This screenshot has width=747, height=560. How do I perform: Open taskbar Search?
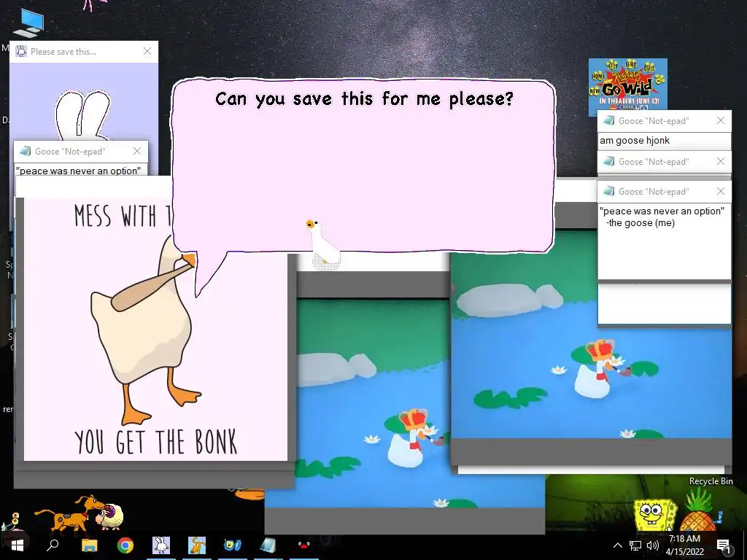point(53,545)
